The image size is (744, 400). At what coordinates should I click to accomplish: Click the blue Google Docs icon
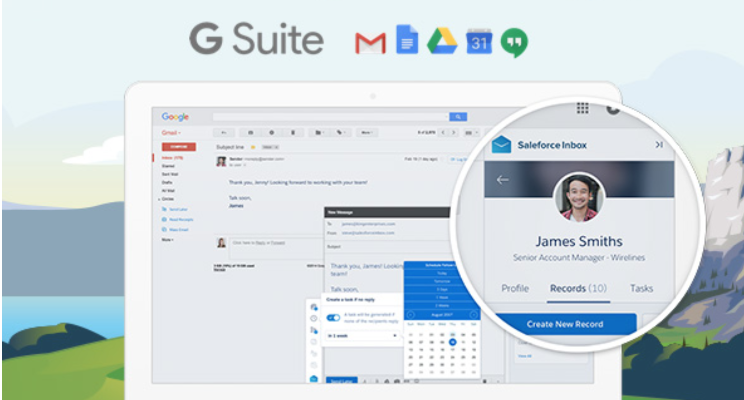click(407, 39)
